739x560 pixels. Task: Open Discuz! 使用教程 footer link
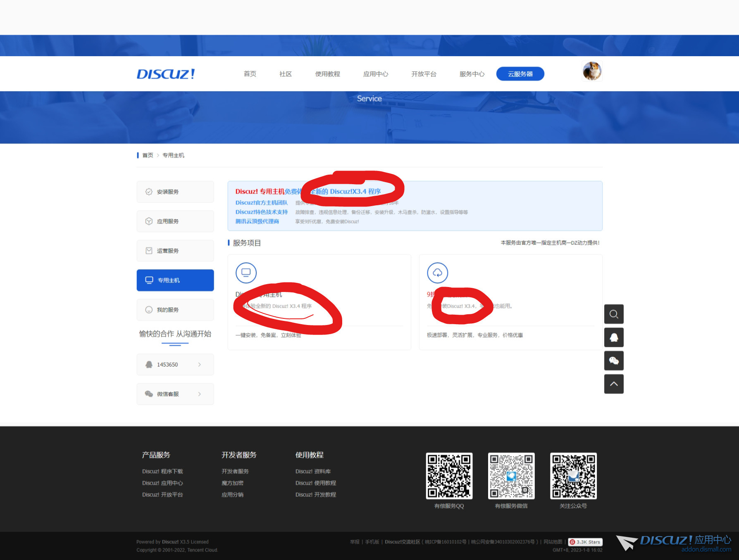(x=316, y=483)
